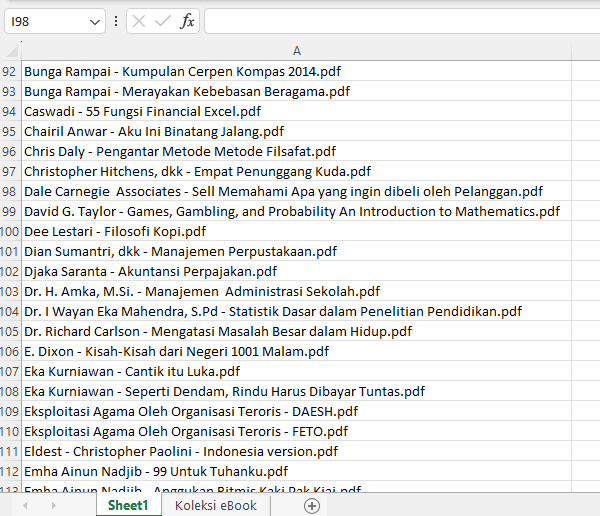
Task: Select cell E. Dixon - Kisah-Kisah dari Negeri 1001 Malam.pdf
Action: pyautogui.click(x=297, y=351)
